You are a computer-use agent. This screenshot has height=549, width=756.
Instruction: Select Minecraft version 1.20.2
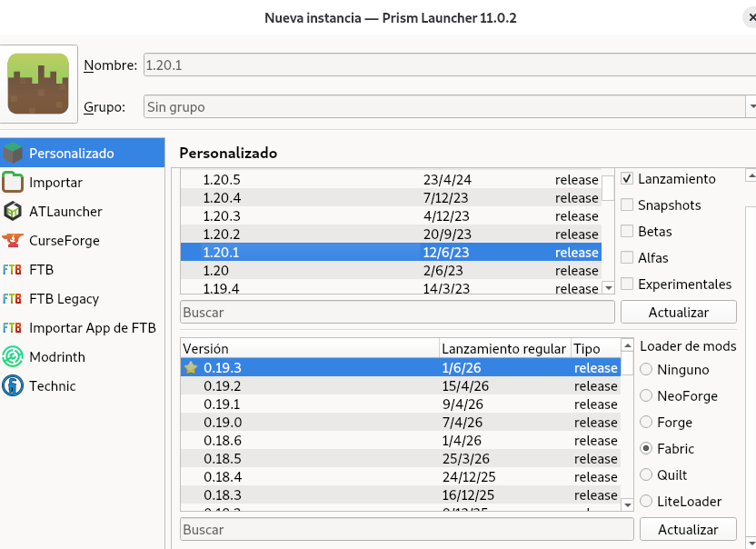click(x=391, y=234)
